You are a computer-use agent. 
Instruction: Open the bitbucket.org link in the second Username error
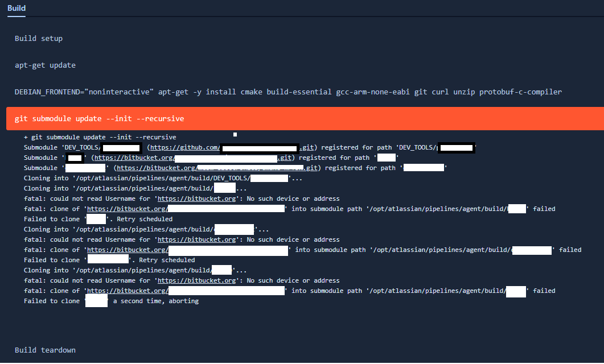click(x=196, y=239)
